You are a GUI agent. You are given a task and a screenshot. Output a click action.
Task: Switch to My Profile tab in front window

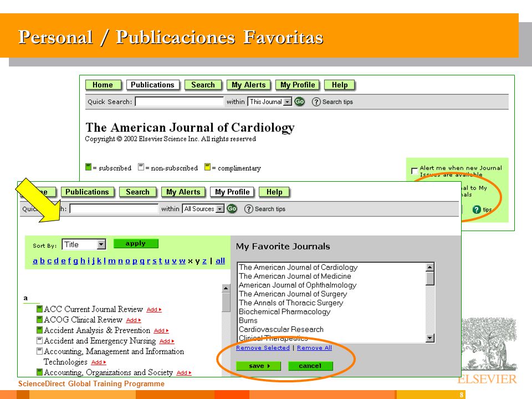tap(232, 192)
